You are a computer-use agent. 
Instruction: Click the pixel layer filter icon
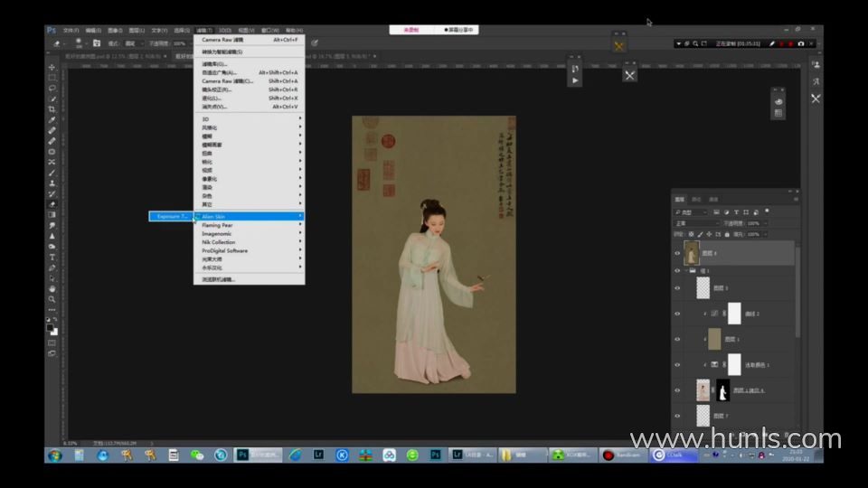716,211
